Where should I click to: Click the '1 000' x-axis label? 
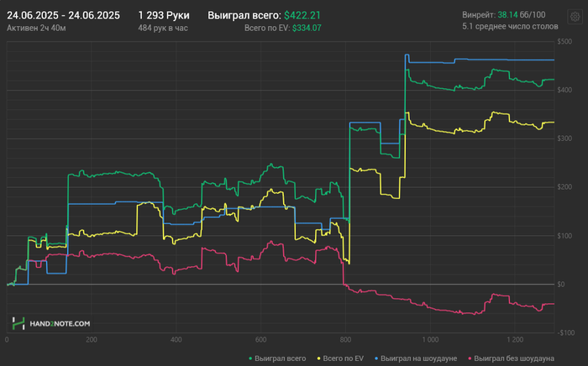(x=430, y=340)
